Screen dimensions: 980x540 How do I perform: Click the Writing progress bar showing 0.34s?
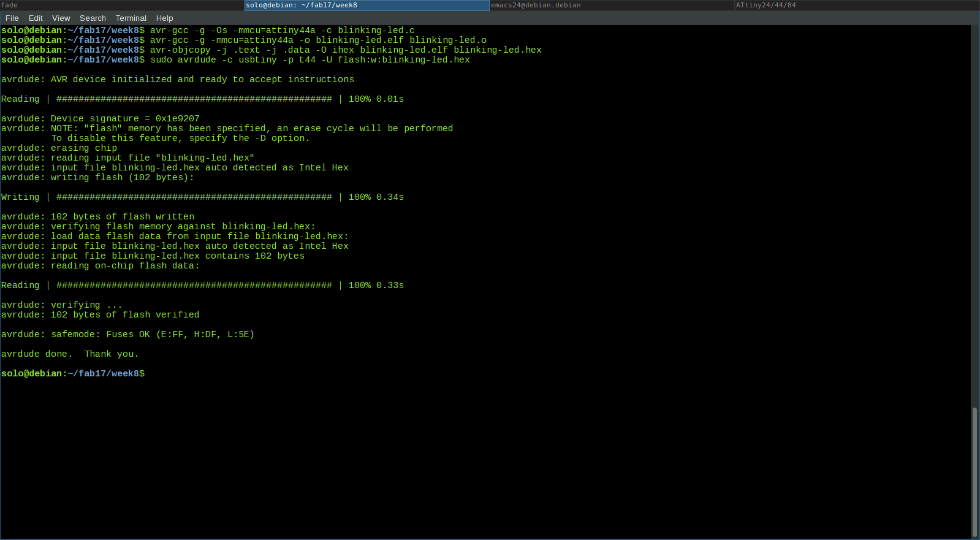click(202, 197)
